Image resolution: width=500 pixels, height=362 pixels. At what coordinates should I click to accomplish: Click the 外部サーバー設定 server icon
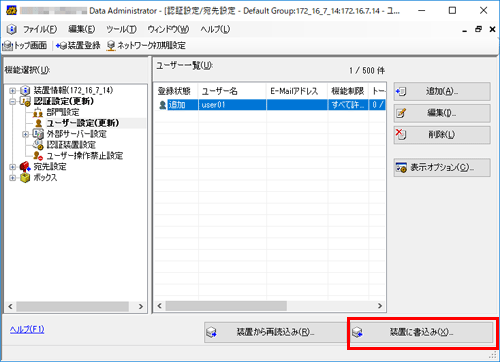point(38,134)
